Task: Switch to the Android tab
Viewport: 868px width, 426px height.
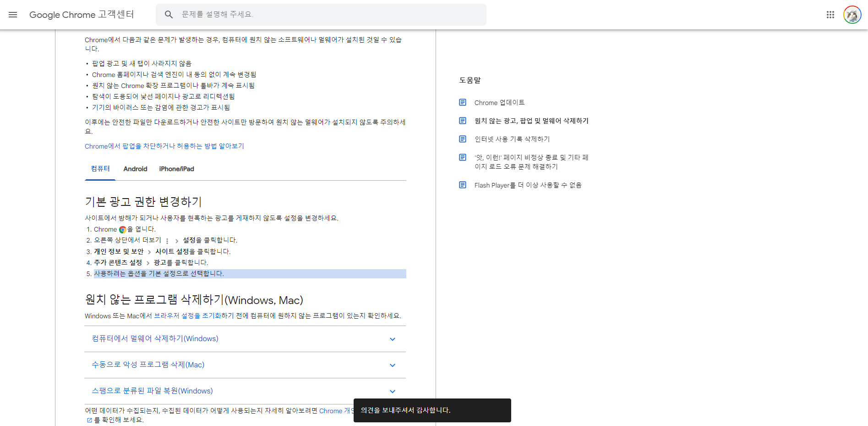Action: pyautogui.click(x=135, y=169)
